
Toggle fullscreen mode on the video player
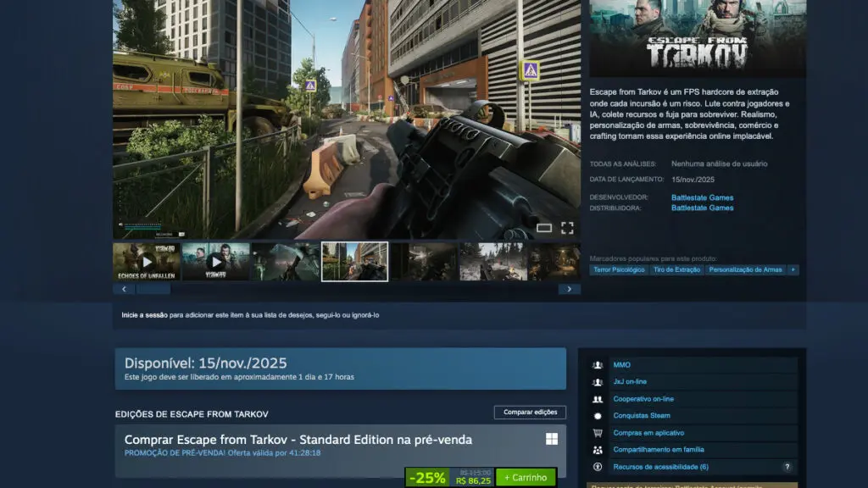coord(568,227)
